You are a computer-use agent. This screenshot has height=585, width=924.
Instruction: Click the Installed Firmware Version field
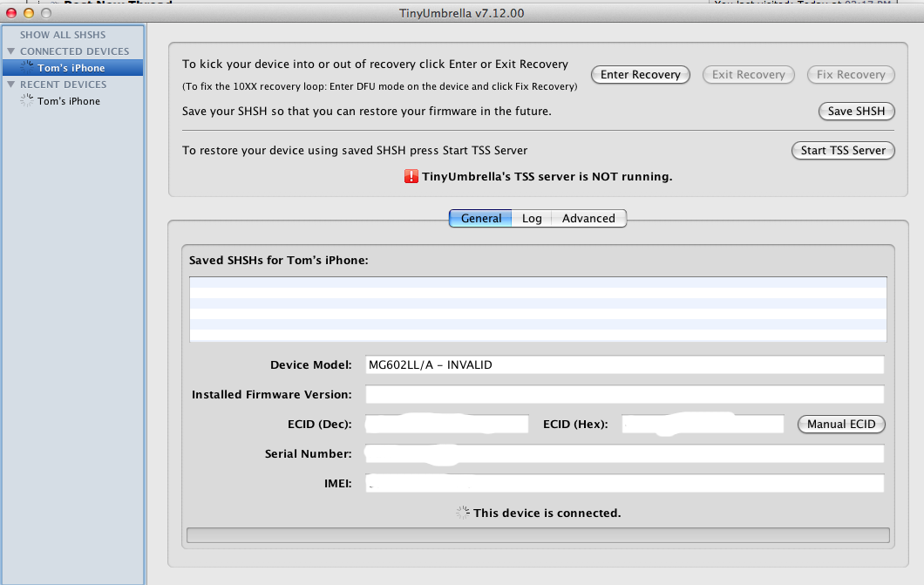click(625, 394)
